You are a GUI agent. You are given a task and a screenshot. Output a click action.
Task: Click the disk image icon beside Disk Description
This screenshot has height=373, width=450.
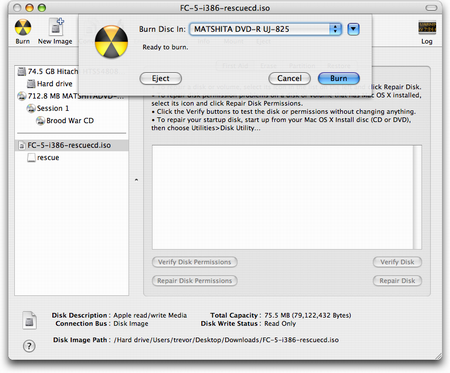click(29, 320)
